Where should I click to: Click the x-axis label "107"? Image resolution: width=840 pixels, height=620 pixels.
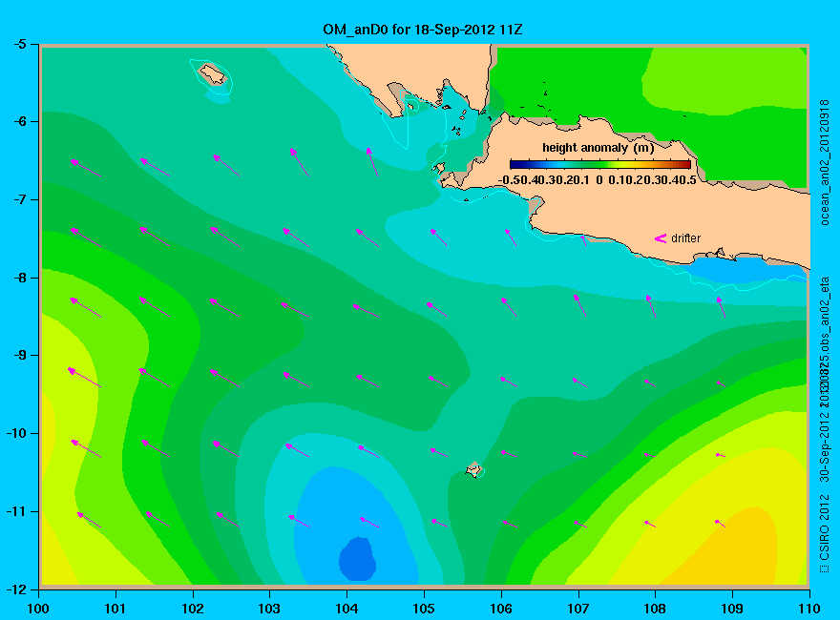coord(578,609)
